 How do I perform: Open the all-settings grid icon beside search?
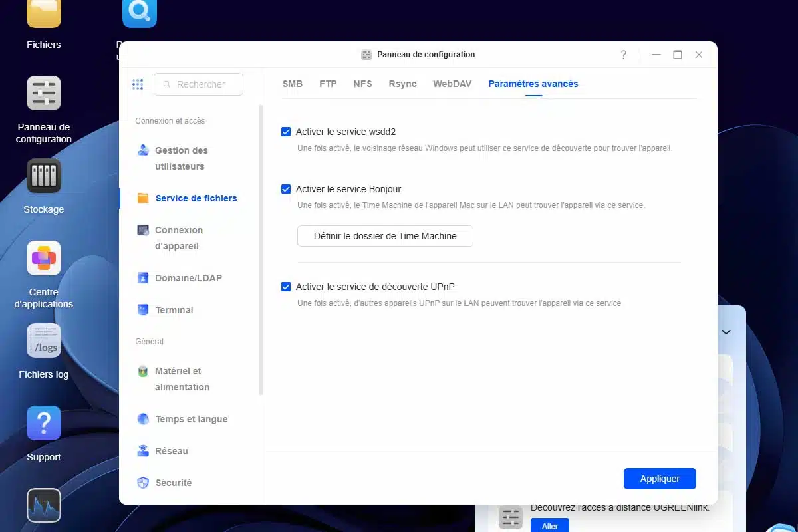pos(138,84)
